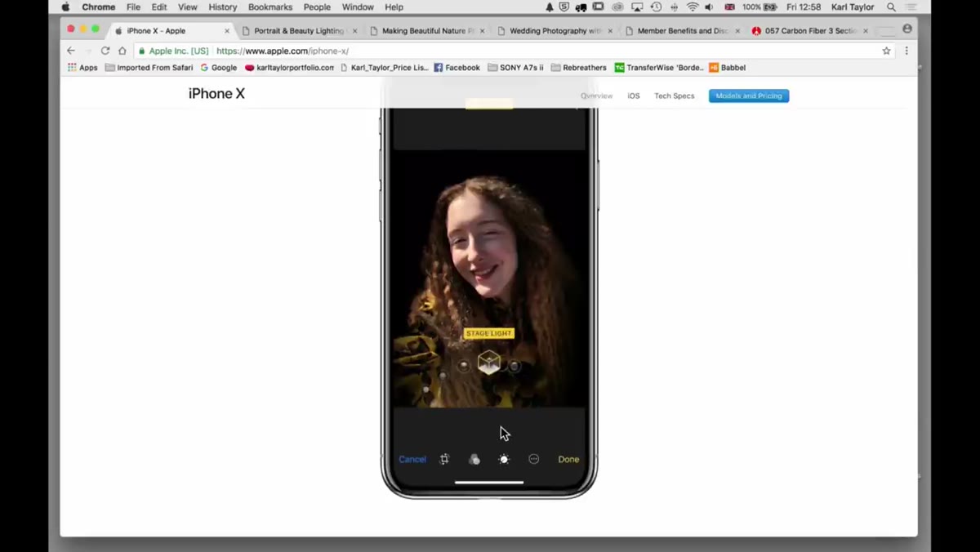Image resolution: width=980 pixels, height=552 pixels.
Task: Open the History menu
Action: point(222,7)
